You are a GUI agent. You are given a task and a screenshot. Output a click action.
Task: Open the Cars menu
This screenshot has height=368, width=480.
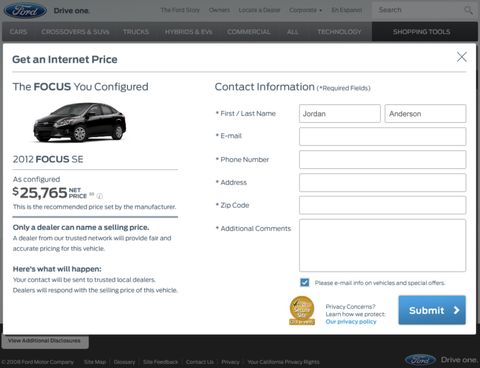(18, 32)
